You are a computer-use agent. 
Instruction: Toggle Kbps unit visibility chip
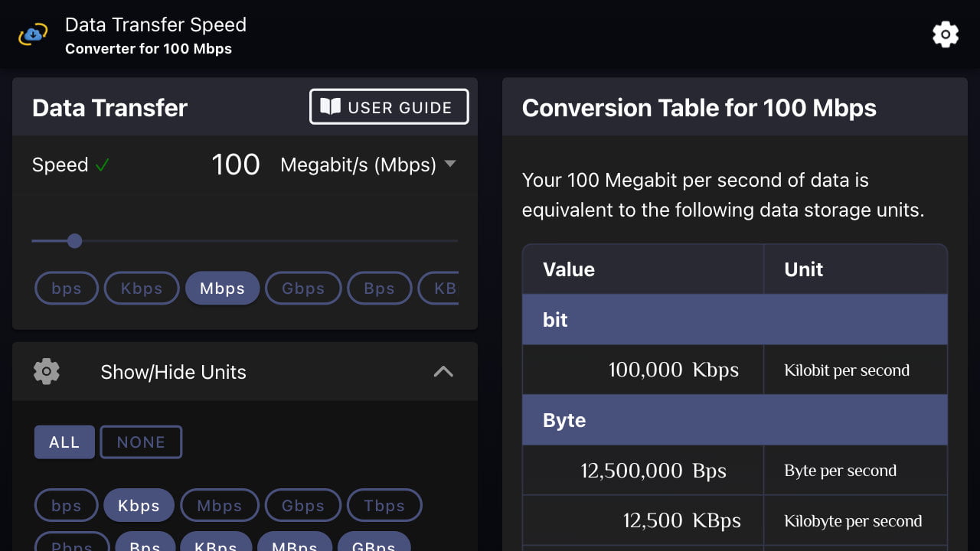pyautogui.click(x=139, y=506)
